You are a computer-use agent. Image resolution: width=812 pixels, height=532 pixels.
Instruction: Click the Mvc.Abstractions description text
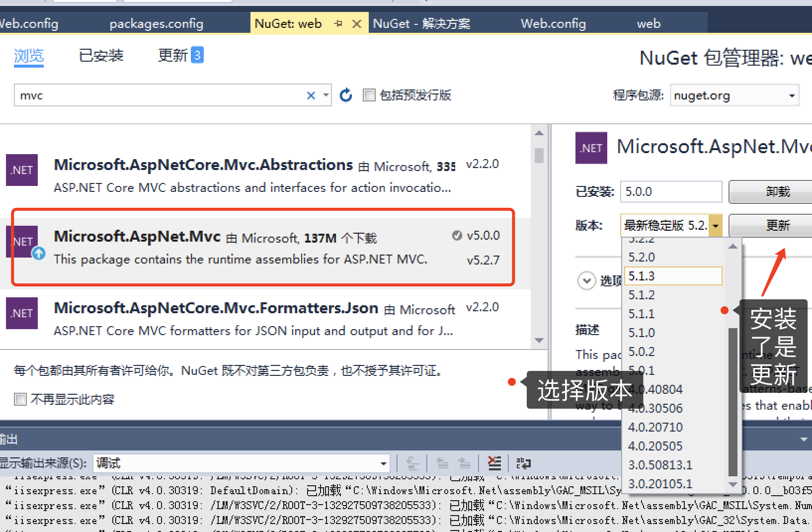point(252,187)
